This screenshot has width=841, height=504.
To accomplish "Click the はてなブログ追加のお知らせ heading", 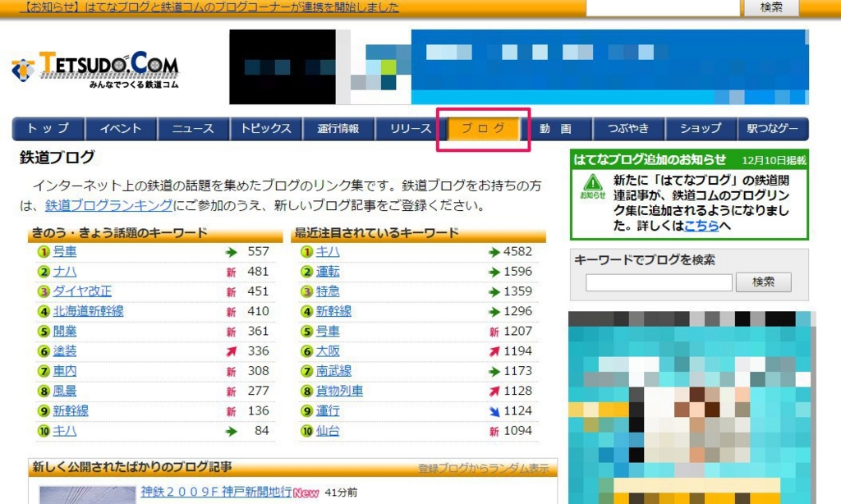I will click(650, 159).
